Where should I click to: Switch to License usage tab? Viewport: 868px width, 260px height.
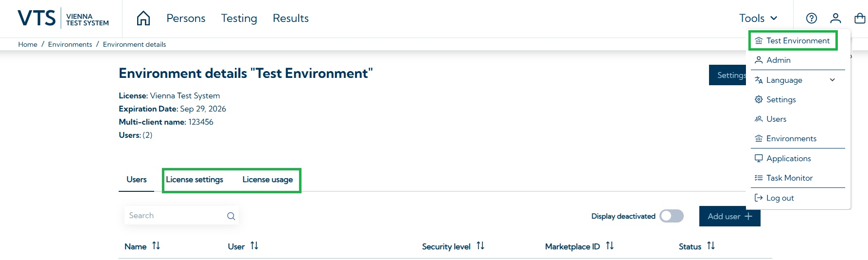click(267, 180)
